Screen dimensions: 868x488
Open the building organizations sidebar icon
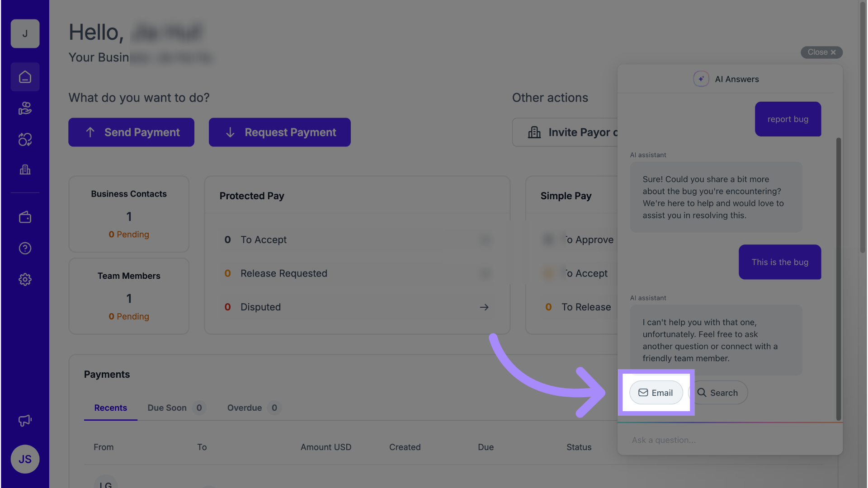coord(25,170)
